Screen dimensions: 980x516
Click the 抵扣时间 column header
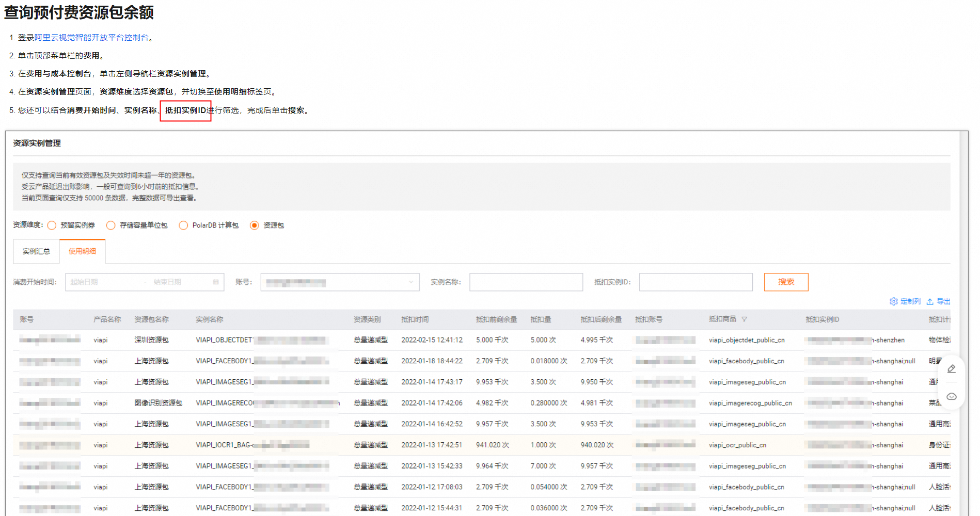click(415, 319)
